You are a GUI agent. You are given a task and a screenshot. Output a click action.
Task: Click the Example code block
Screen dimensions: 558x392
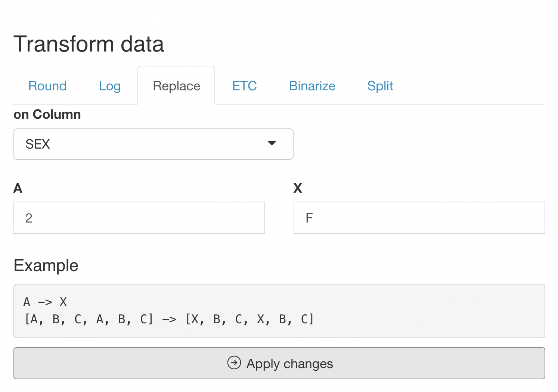point(279,311)
